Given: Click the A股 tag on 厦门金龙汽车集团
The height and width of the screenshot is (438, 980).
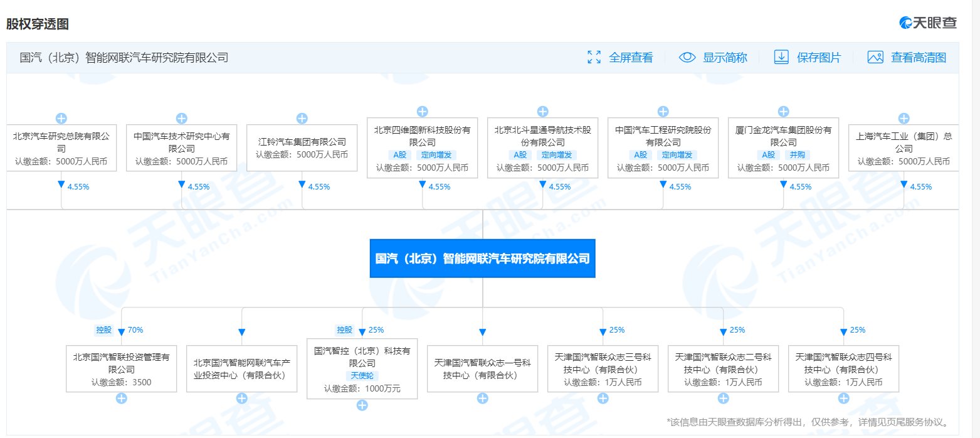Looking at the screenshot, I should [768, 155].
